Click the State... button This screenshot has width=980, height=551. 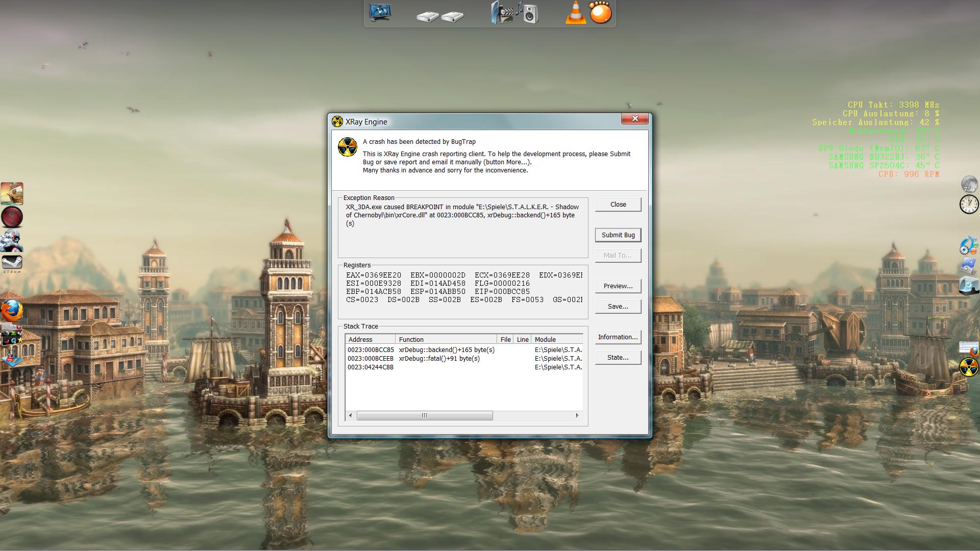[x=618, y=358]
